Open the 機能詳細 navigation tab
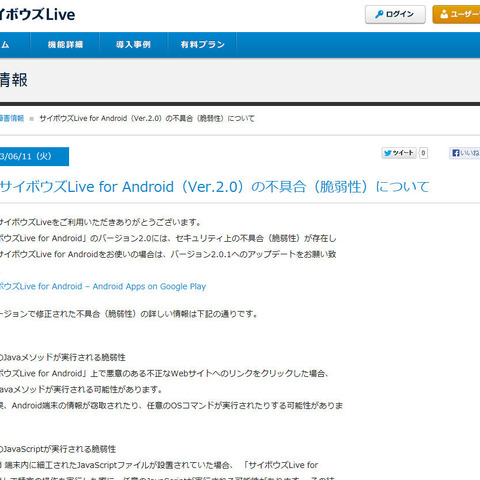 tap(65, 45)
